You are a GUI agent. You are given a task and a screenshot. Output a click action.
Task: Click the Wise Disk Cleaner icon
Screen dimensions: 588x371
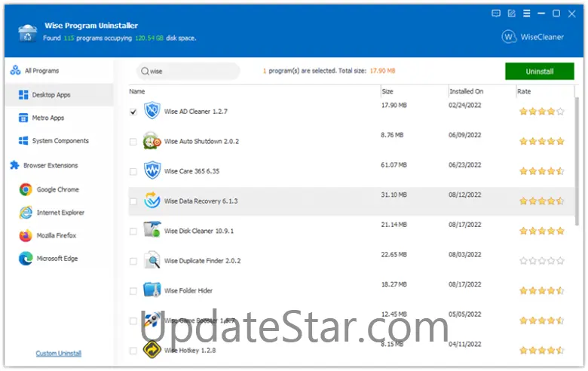pyautogui.click(x=152, y=229)
